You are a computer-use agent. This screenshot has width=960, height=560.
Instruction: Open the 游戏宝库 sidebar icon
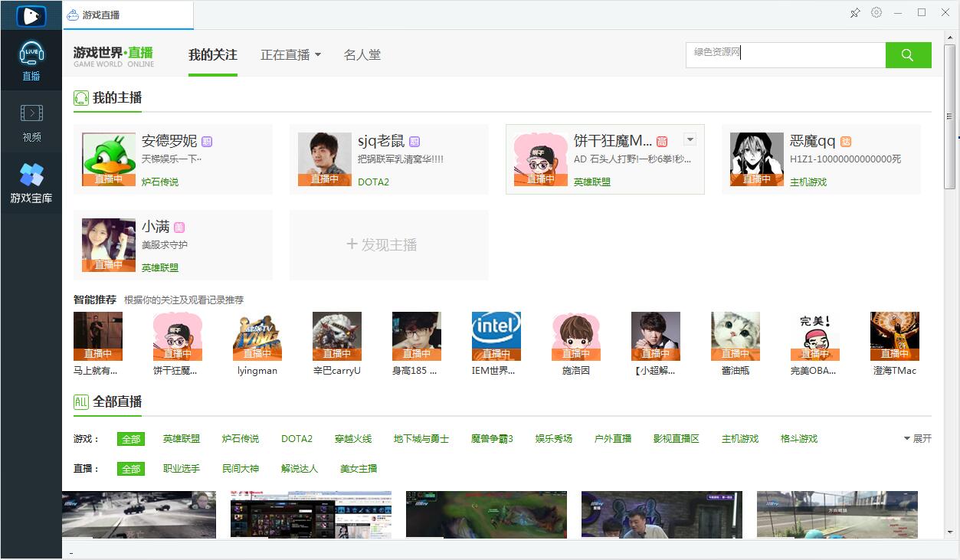tap(31, 180)
